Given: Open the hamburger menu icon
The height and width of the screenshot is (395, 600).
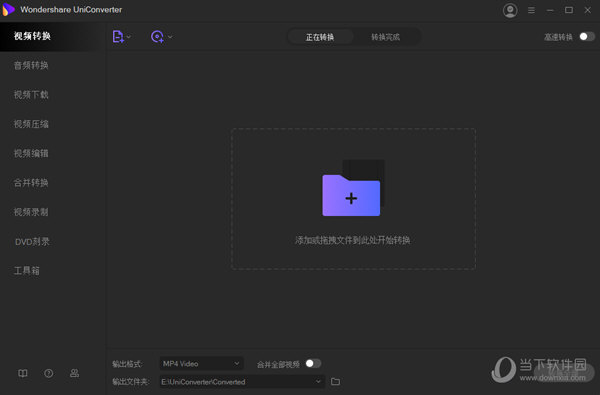Looking at the screenshot, I should pos(531,10).
